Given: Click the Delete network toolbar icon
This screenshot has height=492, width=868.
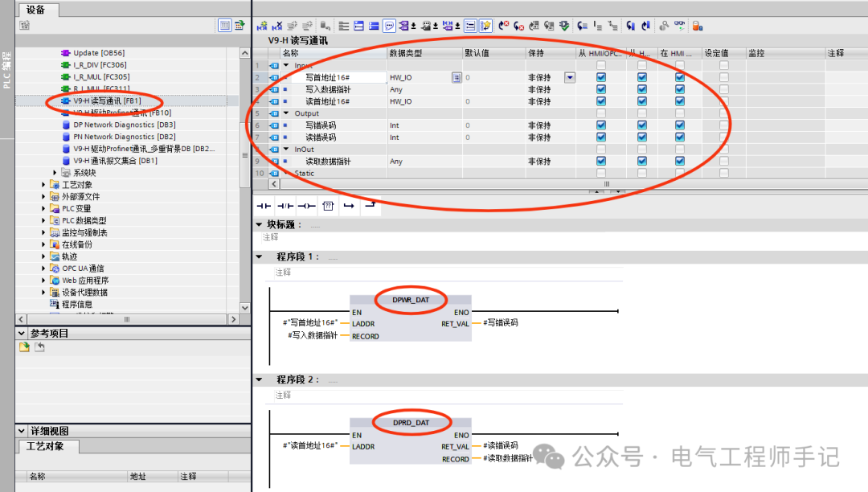Looking at the screenshot, I should point(277,26).
